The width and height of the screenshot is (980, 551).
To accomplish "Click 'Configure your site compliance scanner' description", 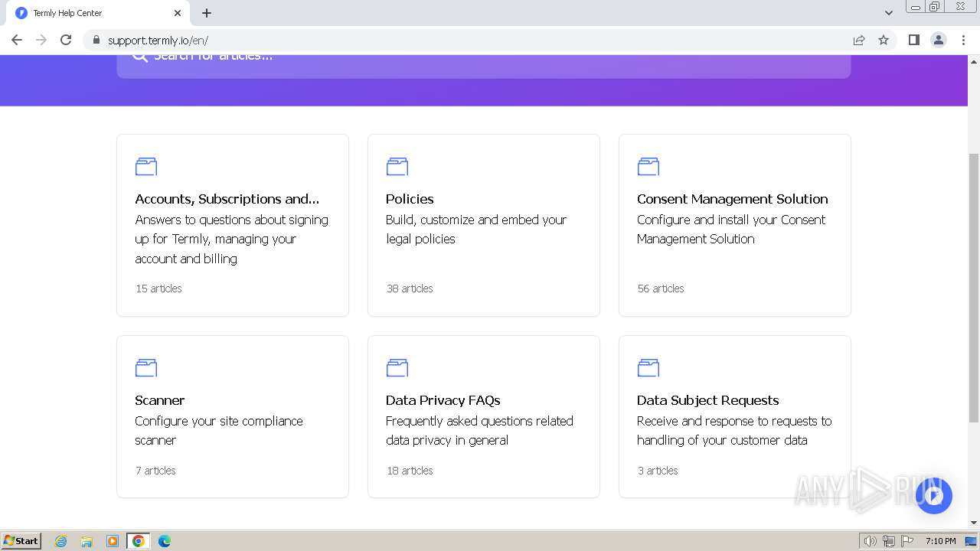I will point(219,431).
